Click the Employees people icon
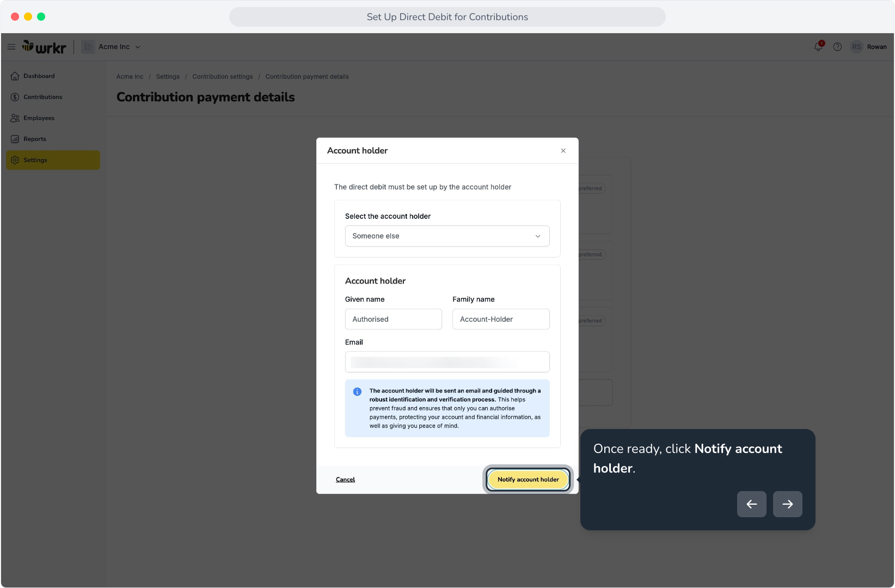 15,118
